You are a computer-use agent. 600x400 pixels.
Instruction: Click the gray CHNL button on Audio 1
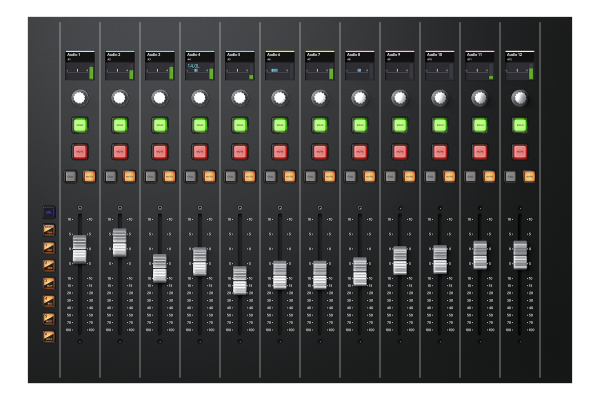pos(71,176)
